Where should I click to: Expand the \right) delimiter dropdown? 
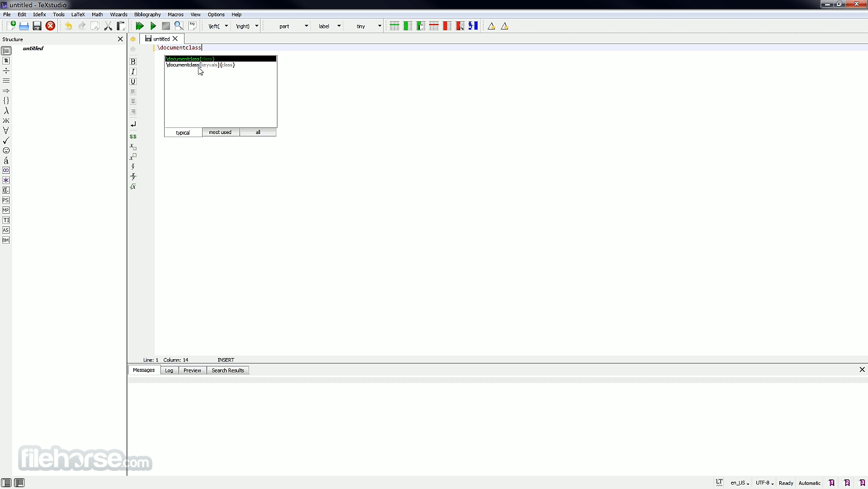tap(256, 26)
